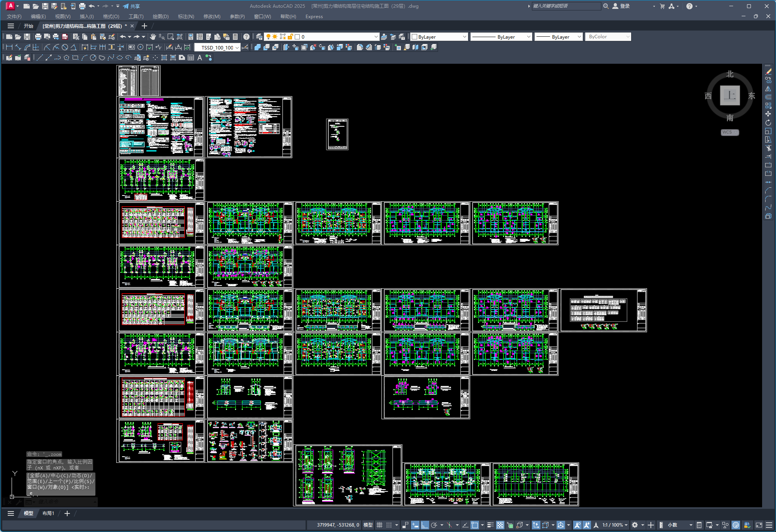Toggle grid display in status bar
This screenshot has height=532, width=776.
click(379, 525)
